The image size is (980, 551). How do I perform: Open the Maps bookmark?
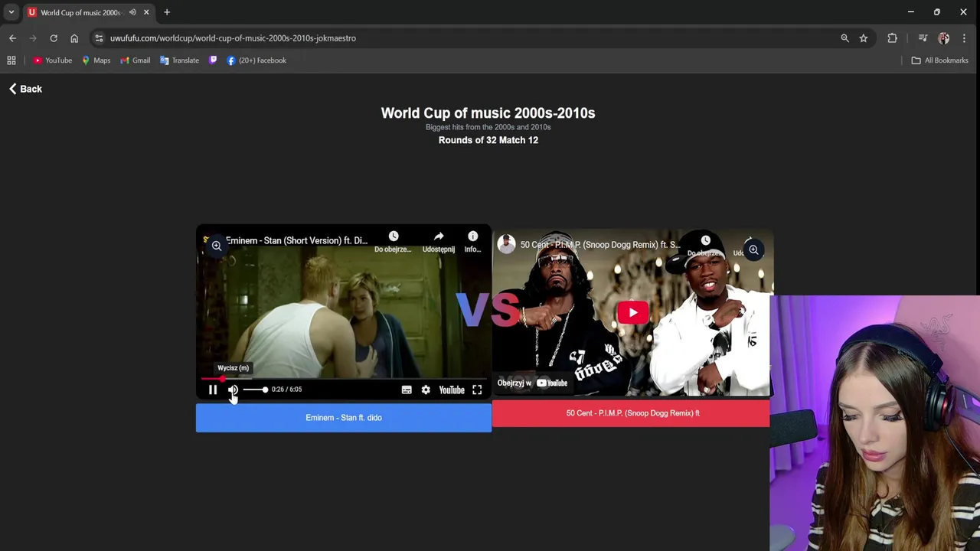[x=96, y=60]
